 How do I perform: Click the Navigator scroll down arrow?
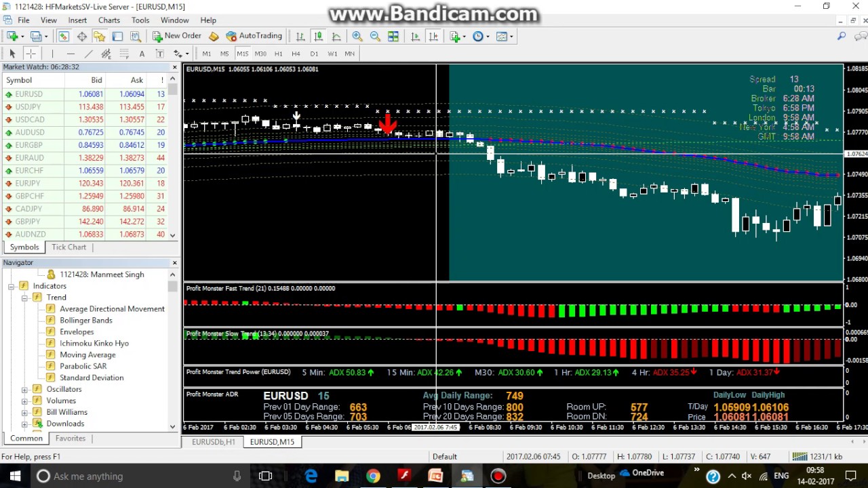tap(173, 426)
